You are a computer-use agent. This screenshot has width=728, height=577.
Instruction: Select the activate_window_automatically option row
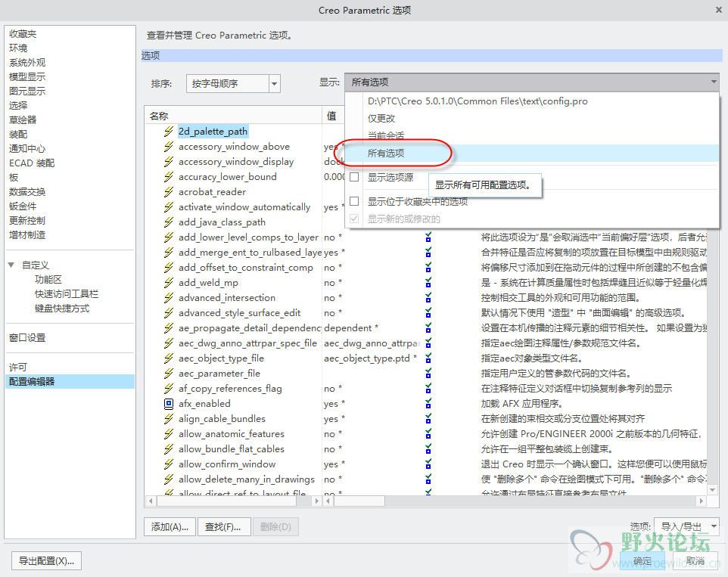[x=244, y=207]
